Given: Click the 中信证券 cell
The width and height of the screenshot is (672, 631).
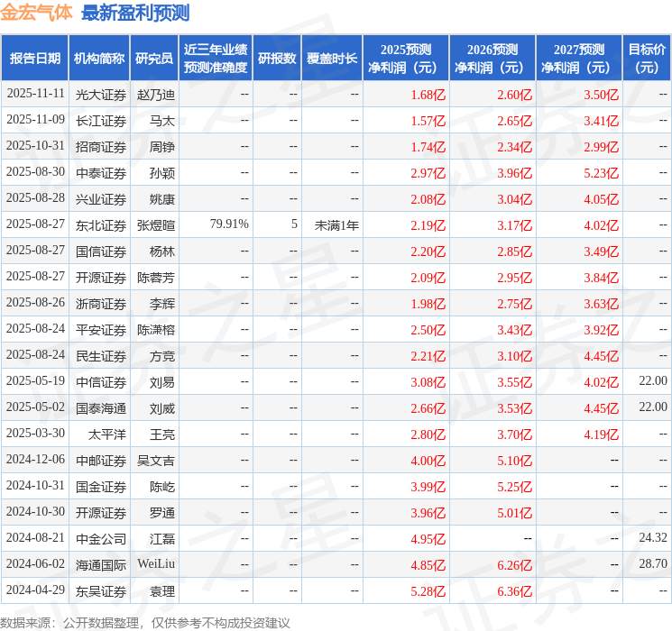Looking at the screenshot, I should coord(101,382).
